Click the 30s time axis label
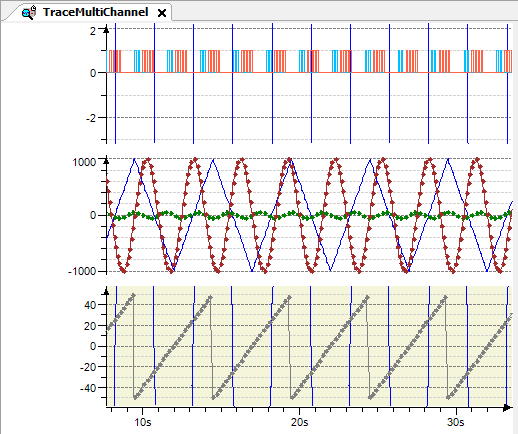 click(x=455, y=422)
